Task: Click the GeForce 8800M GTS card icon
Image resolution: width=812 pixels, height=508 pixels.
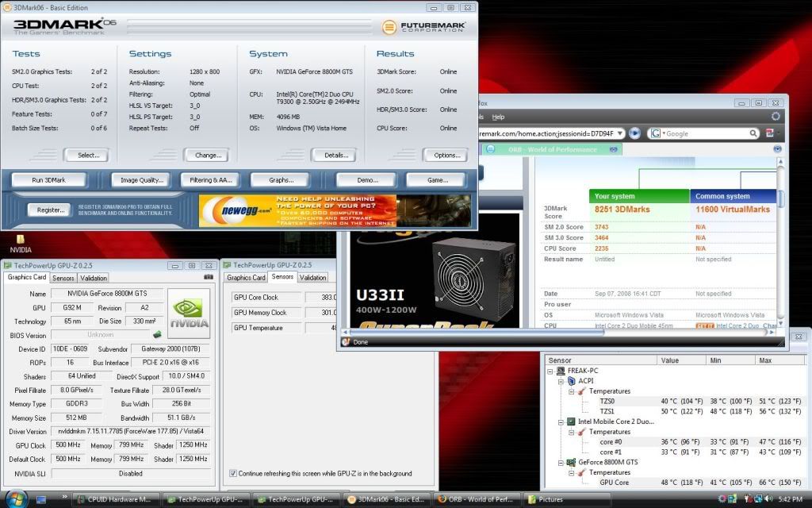Action: click(x=571, y=463)
